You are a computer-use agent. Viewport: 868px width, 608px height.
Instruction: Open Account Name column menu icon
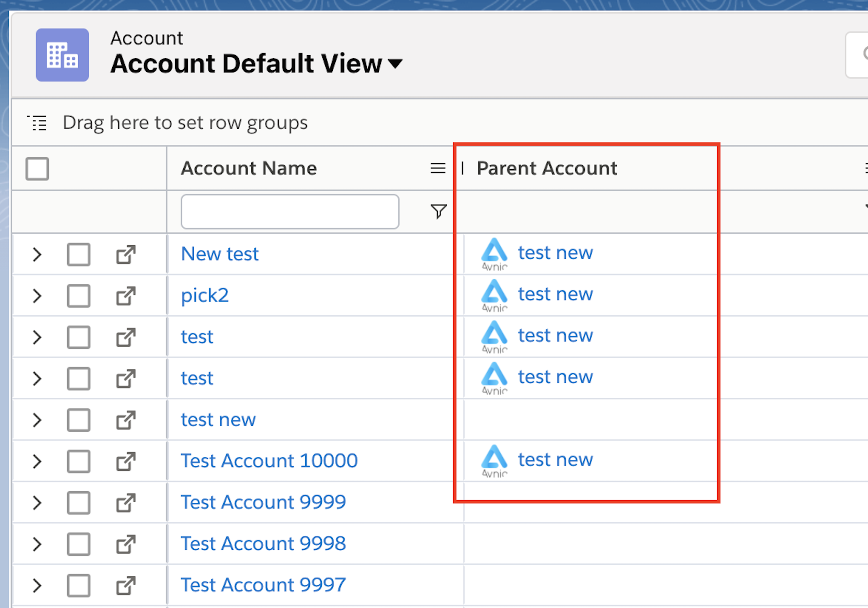click(438, 168)
